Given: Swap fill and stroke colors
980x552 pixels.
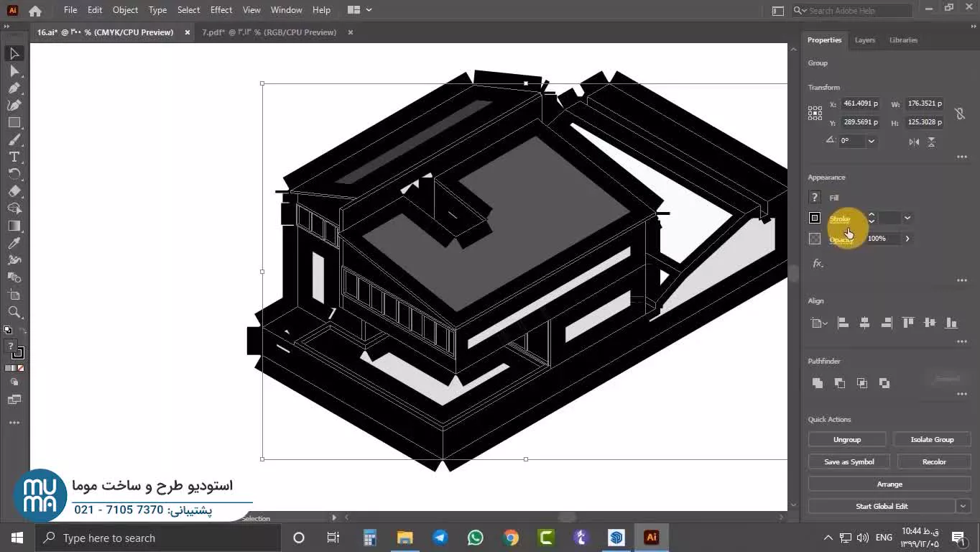Looking at the screenshot, I should (22, 331).
